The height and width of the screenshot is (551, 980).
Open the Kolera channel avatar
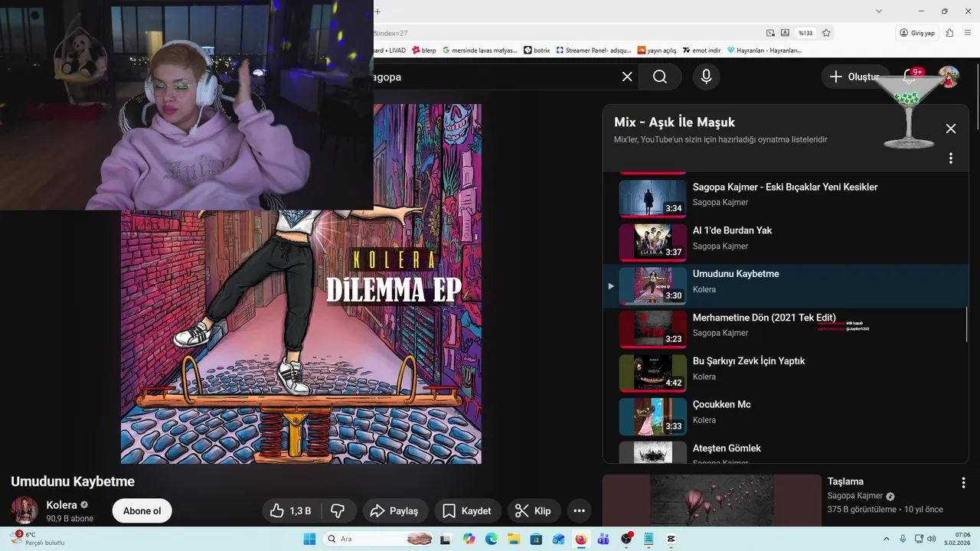24,510
